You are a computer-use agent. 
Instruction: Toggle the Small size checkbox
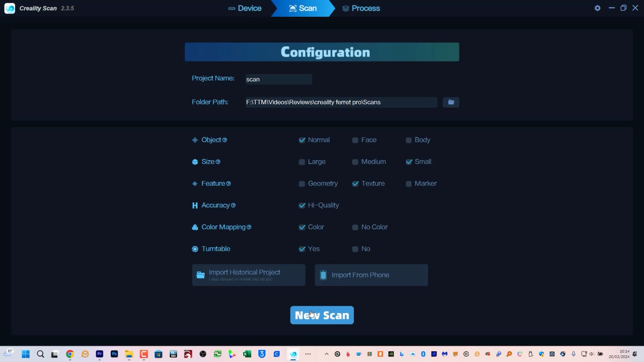409,162
